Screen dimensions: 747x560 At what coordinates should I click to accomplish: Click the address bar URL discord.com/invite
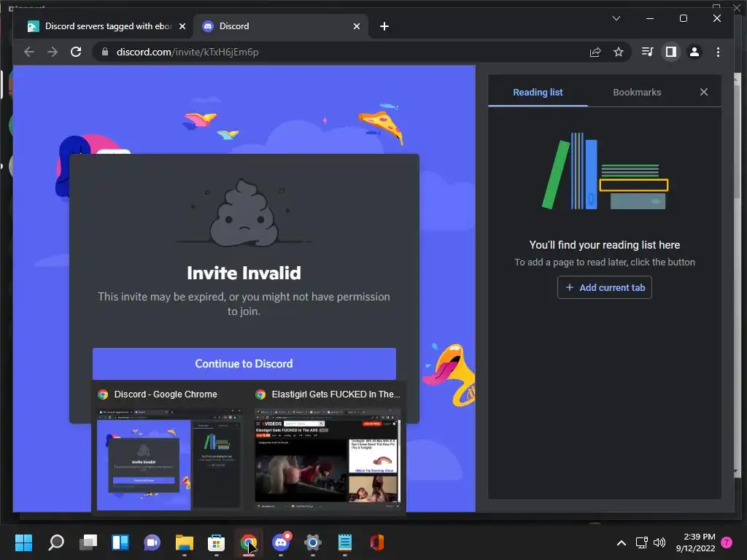click(x=187, y=52)
